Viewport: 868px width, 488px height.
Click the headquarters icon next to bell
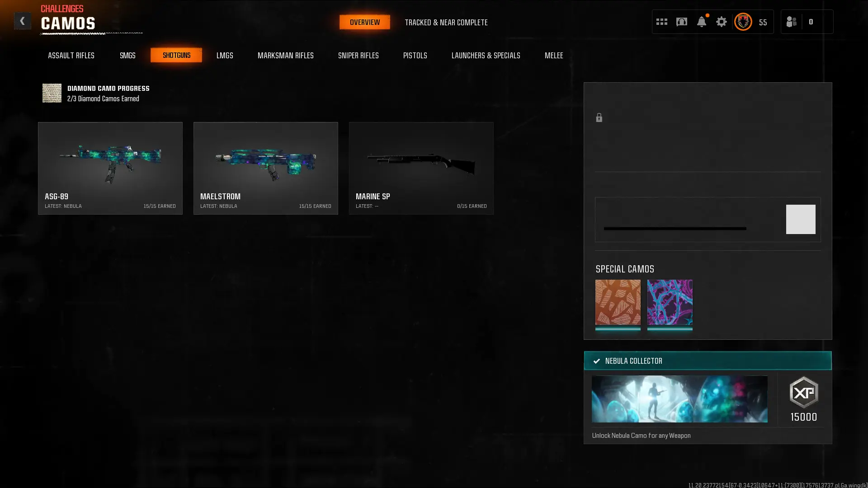681,22
